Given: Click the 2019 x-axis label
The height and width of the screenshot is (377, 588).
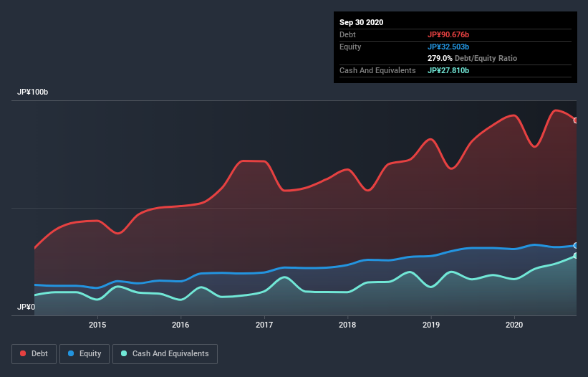Looking at the screenshot, I should click(x=431, y=325).
